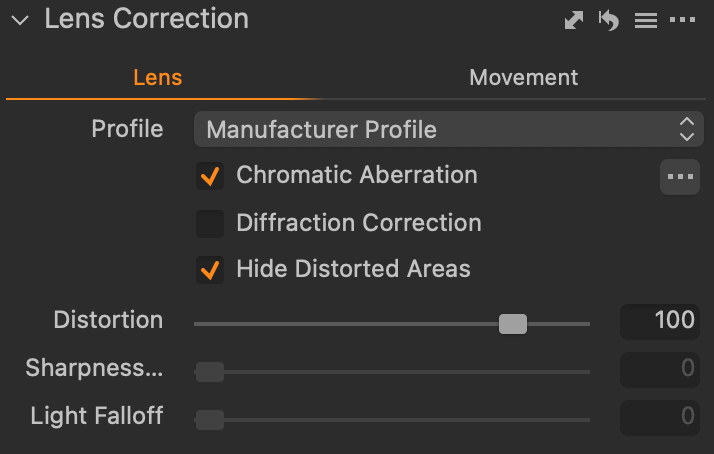Uncheck Hide Distorted Areas checkbox
This screenshot has width=714, height=454.
click(210, 270)
